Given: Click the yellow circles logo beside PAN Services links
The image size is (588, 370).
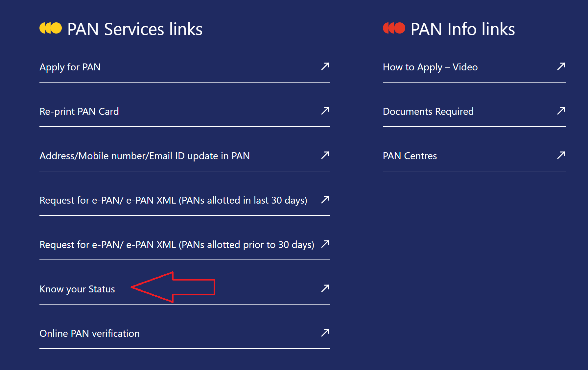Looking at the screenshot, I should coord(51,28).
